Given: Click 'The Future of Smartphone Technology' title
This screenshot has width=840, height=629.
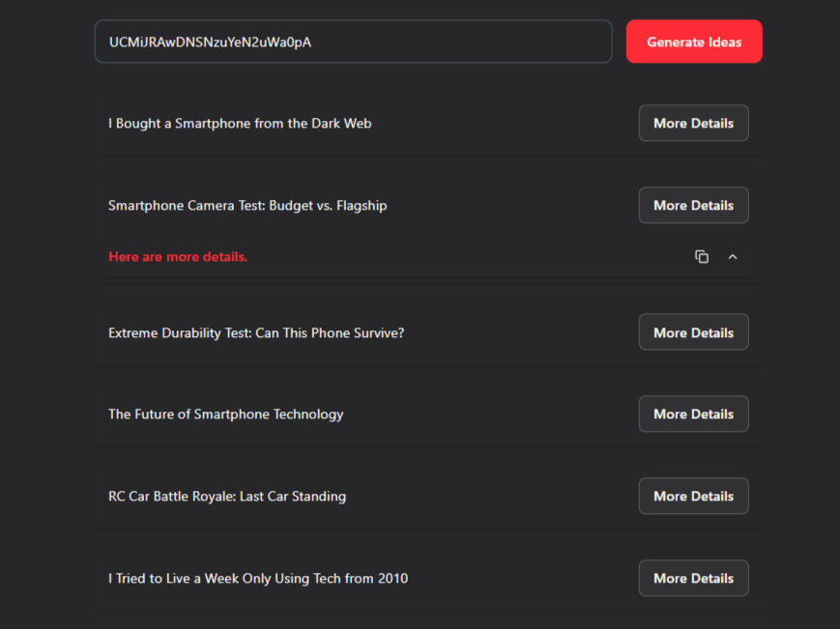Looking at the screenshot, I should (x=225, y=415).
